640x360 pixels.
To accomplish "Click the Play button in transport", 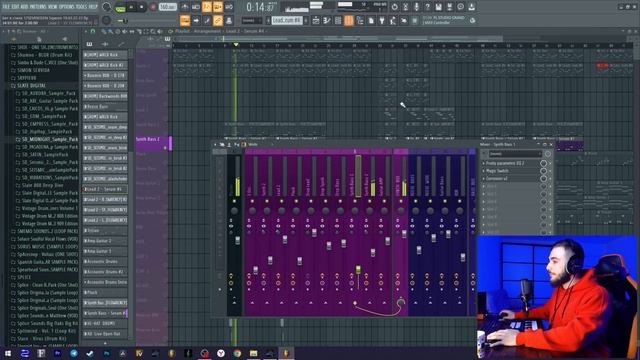I will [x=131, y=7].
